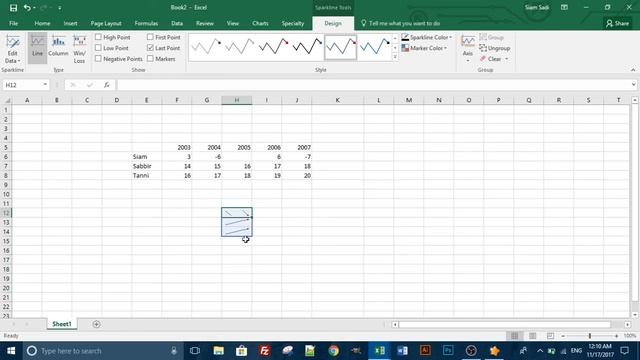640x360 pixels.
Task: Open the Clear dropdown arrow
Action: (507, 59)
